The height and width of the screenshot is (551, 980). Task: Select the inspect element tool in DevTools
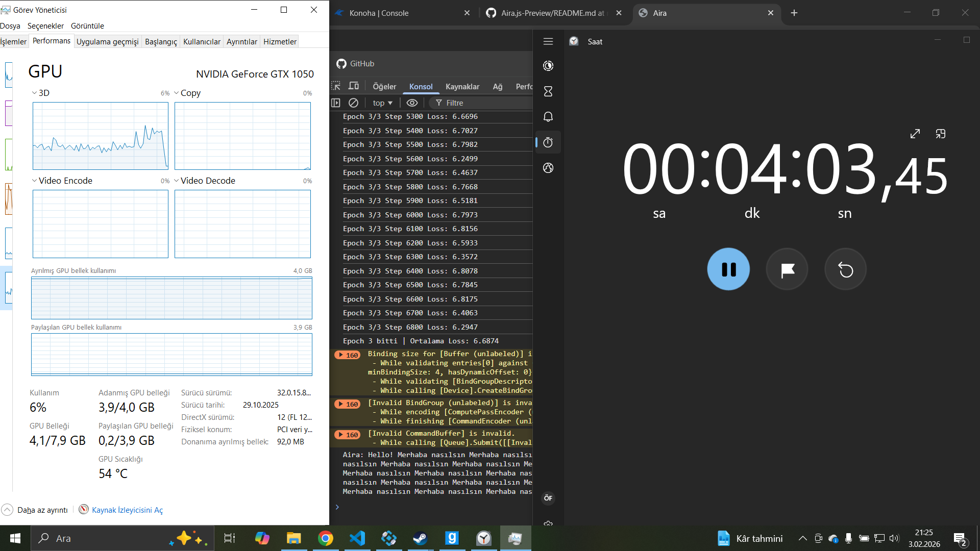pyautogui.click(x=336, y=86)
